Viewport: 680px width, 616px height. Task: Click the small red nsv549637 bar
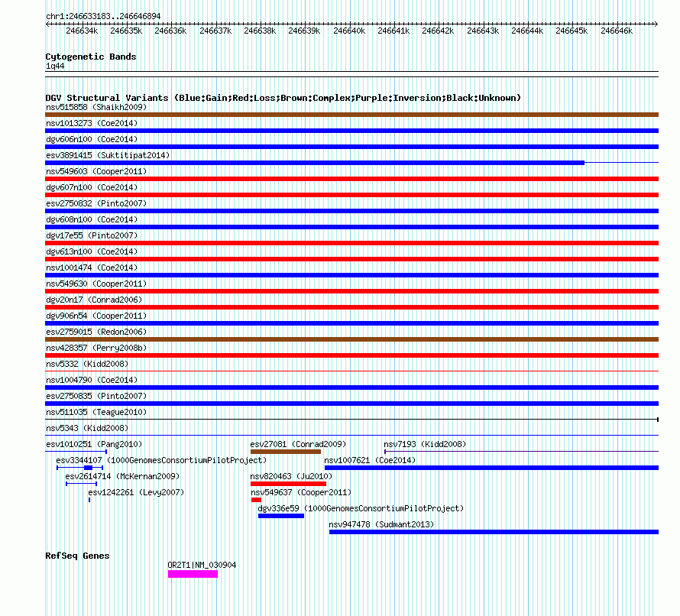pyautogui.click(x=256, y=500)
